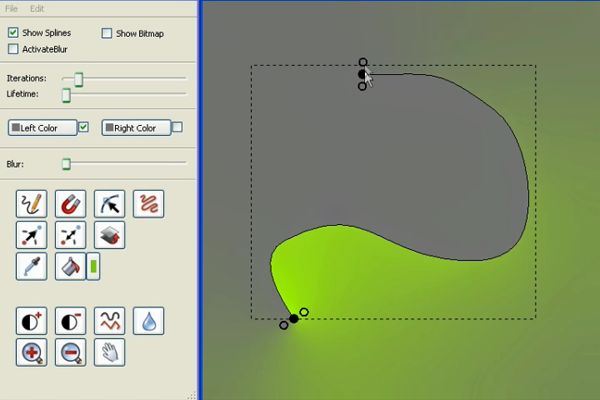Open the Edit menu
Viewport: 600px width, 400px height.
(x=37, y=8)
